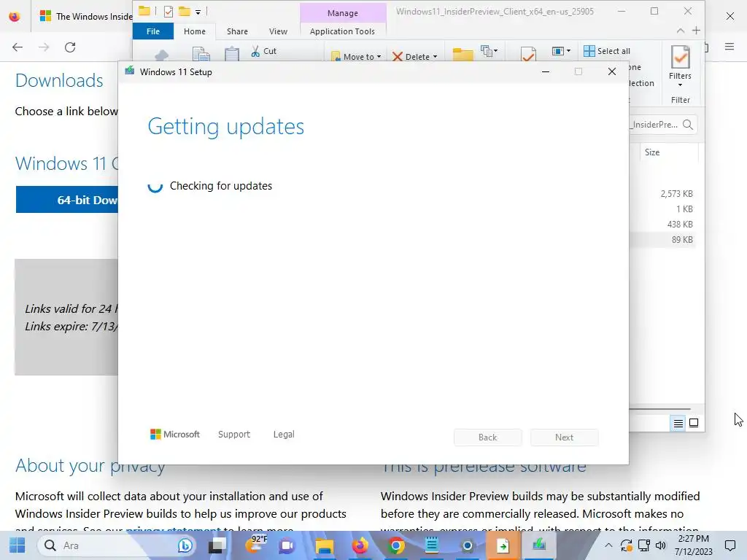The width and height of the screenshot is (747, 560).
Task: Click the 2,573 KB file size entry
Action: pos(676,194)
